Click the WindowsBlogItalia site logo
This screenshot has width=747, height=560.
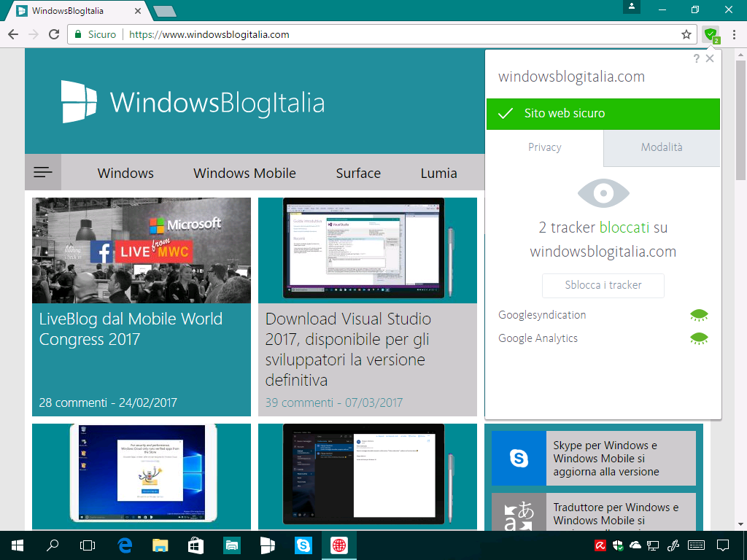click(x=193, y=102)
